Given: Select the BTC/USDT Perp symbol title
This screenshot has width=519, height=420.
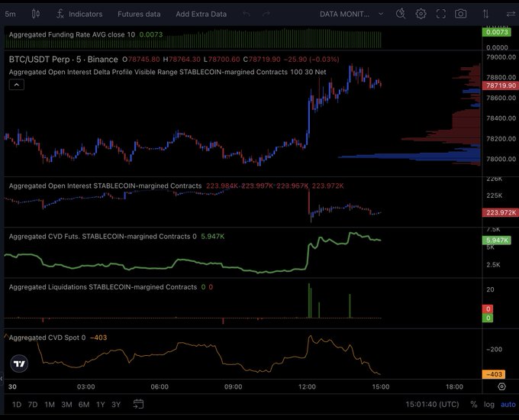Looking at the screenshot, I should click(x=63, y=60).
